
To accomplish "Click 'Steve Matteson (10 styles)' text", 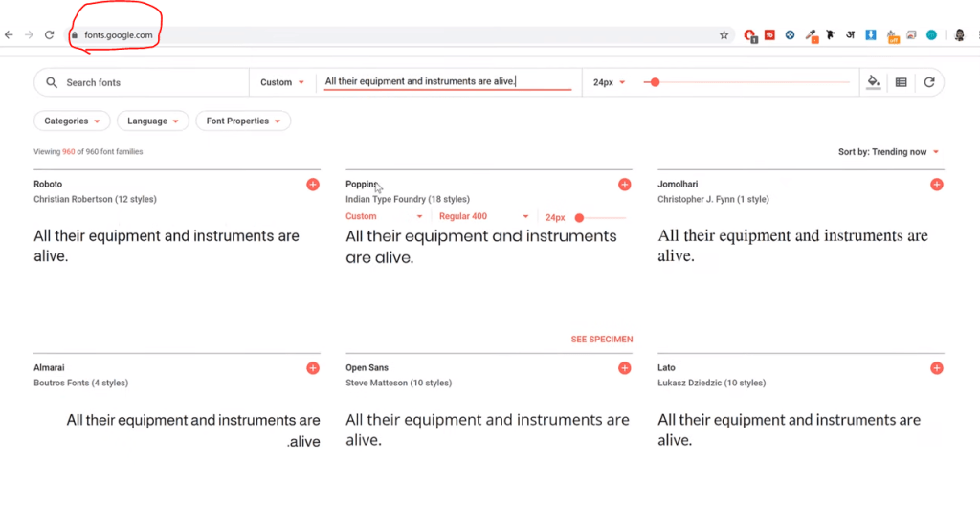I will click(399, 384).
